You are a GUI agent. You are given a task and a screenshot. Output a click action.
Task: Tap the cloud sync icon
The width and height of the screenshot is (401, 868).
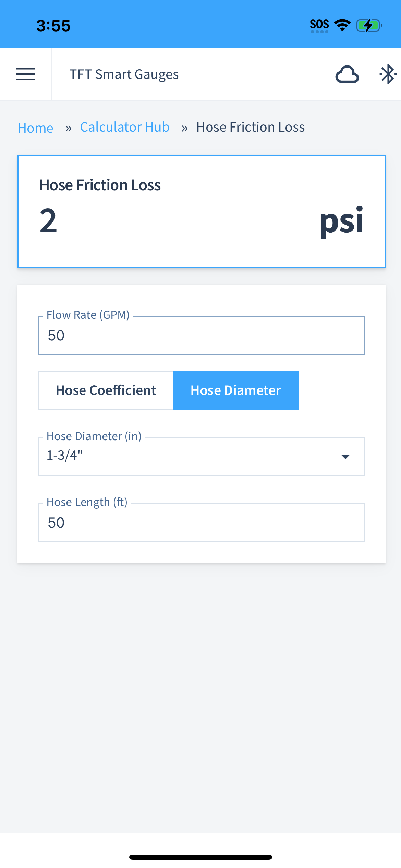click(347, 74)
